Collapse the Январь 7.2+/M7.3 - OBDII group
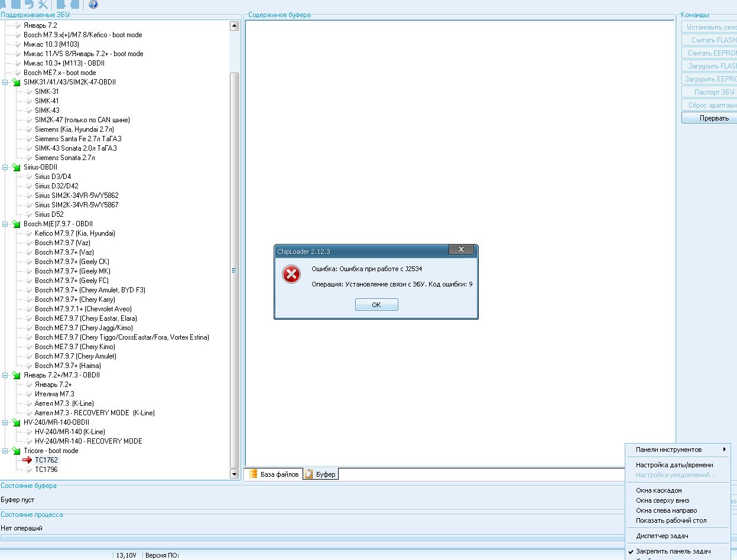 coord(5,375)
